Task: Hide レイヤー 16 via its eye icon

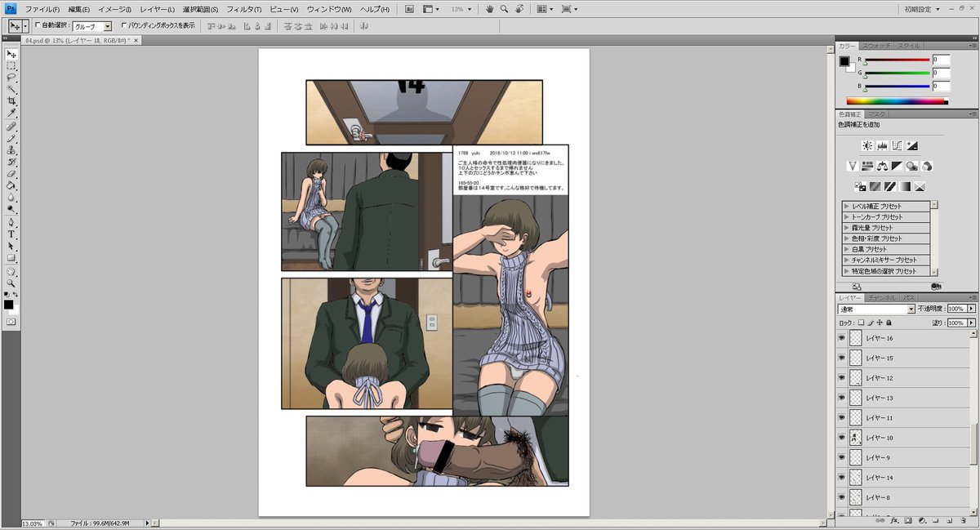Action: pyautogui.click(x=842, y=337)
